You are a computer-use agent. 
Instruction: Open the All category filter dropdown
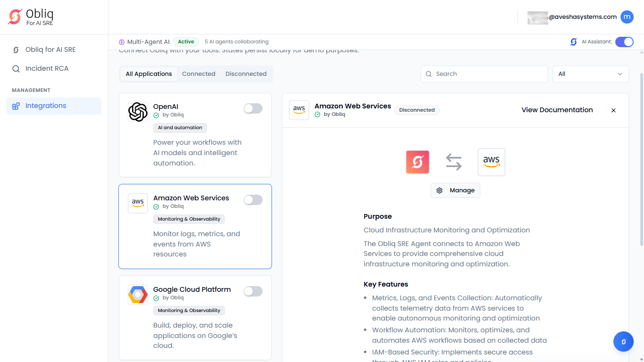[x=590, y=74]
